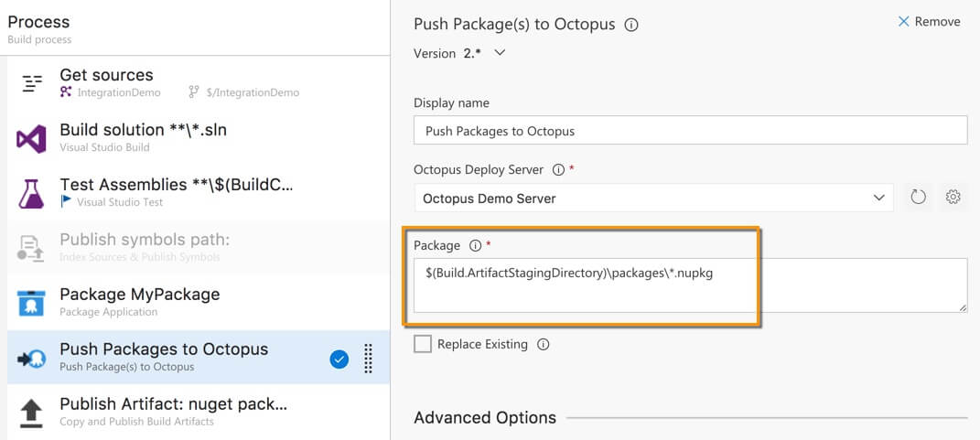
Task: Click the Process heading
Action: 38,22
